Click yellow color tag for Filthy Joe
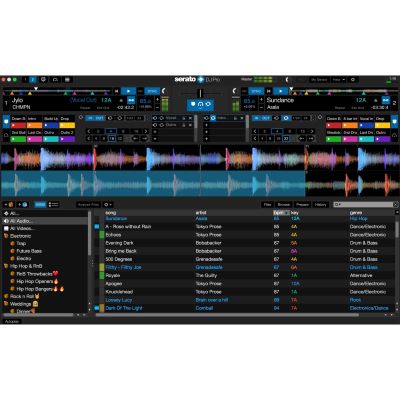Viewport: 400px width, 400px height. pyautogui.click(x=102, y=267)
